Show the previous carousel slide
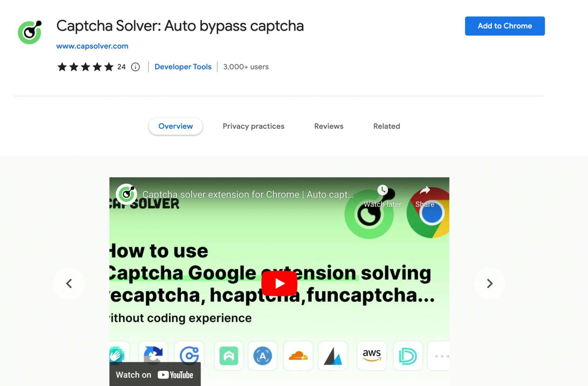Screen dimensions: 588x386 click(x=69, y=283)
